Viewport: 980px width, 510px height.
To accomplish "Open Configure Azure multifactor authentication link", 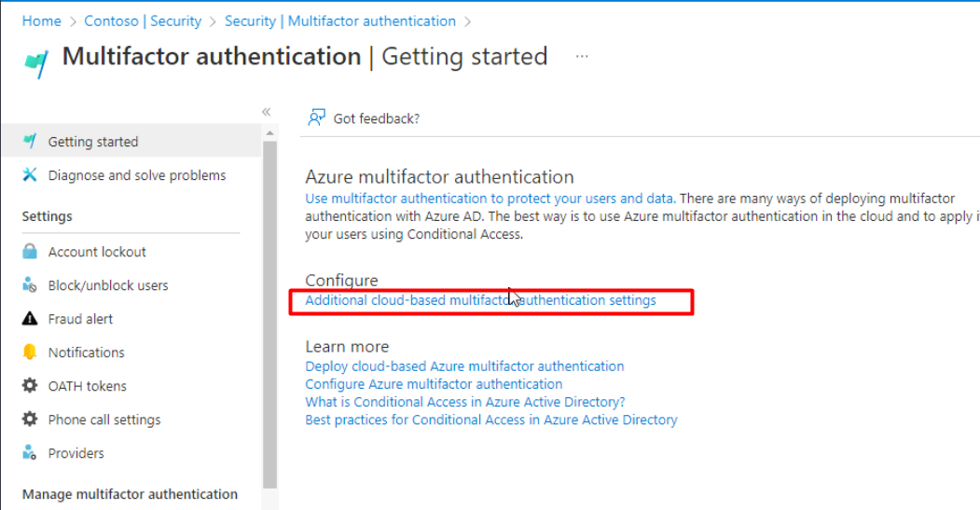I will 434,384.
